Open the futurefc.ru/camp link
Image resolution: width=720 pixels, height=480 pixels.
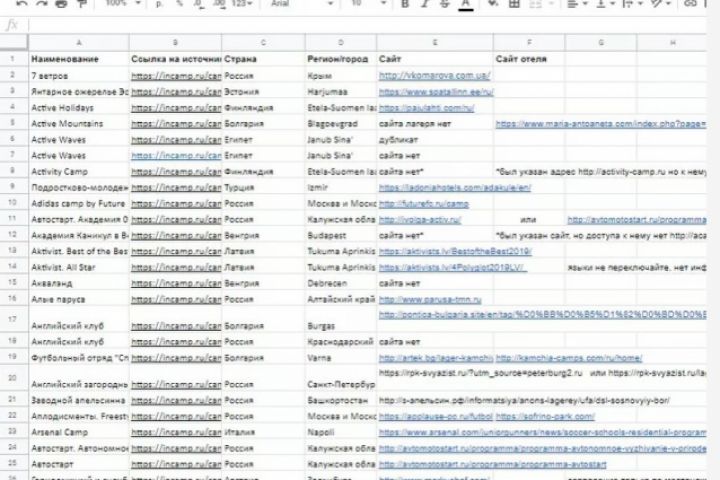424,203
